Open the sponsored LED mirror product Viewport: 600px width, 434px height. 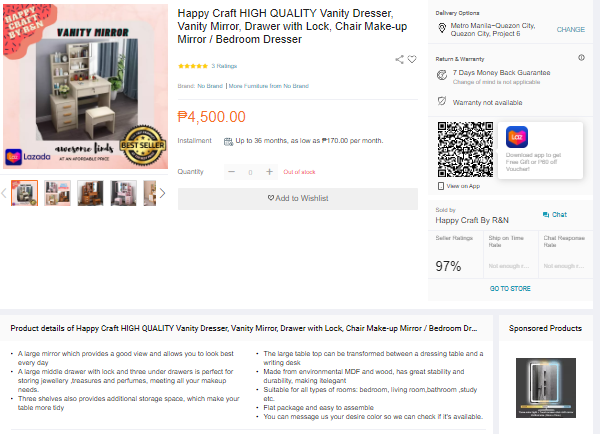(546, 388)
